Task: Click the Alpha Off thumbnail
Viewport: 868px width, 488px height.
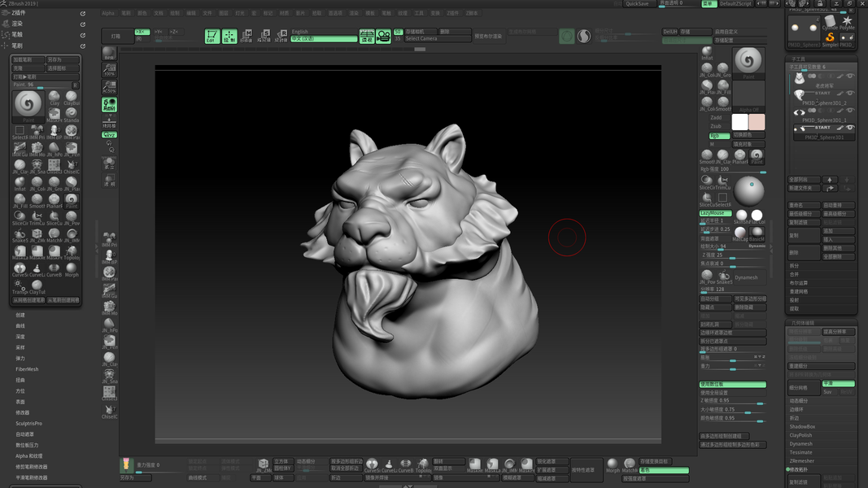Action: (749, 97)
